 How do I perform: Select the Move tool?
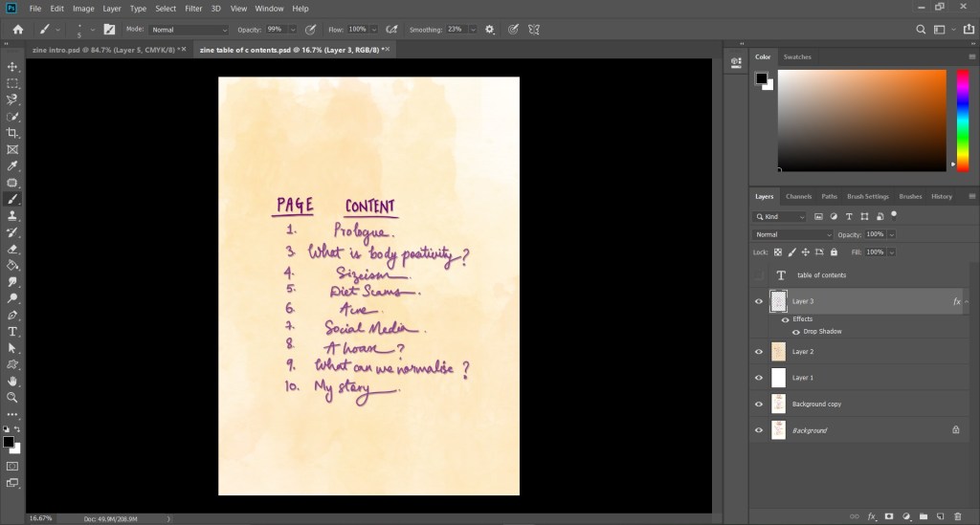12,67
